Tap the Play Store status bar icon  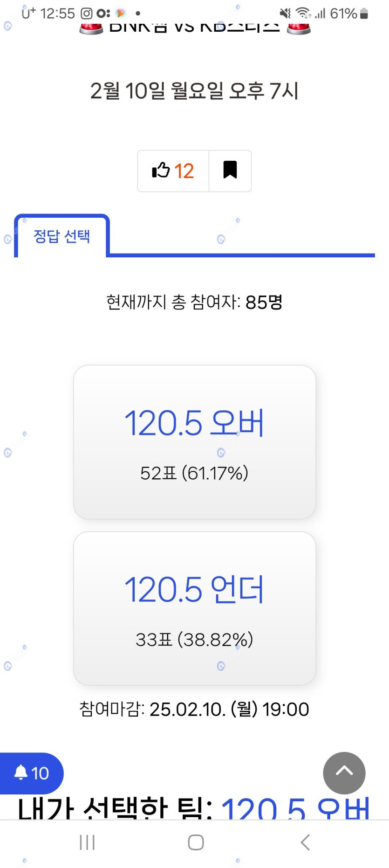121,14
